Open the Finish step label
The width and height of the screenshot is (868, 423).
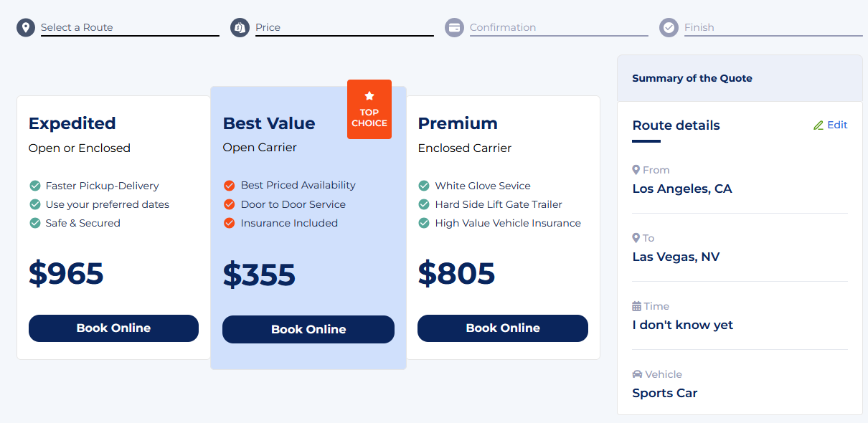(699, 27)
